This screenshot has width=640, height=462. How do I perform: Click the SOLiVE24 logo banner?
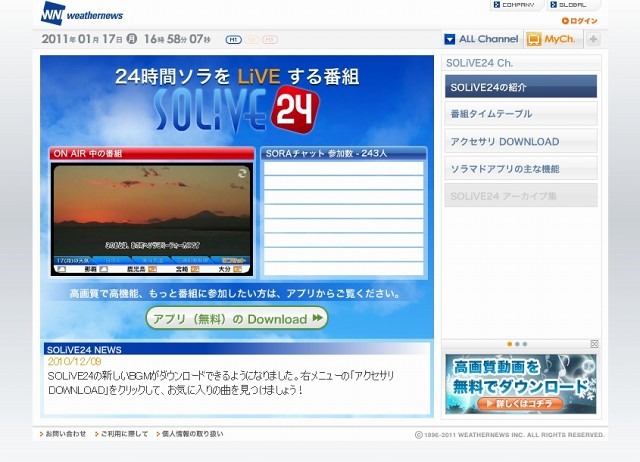click(236, 109)
